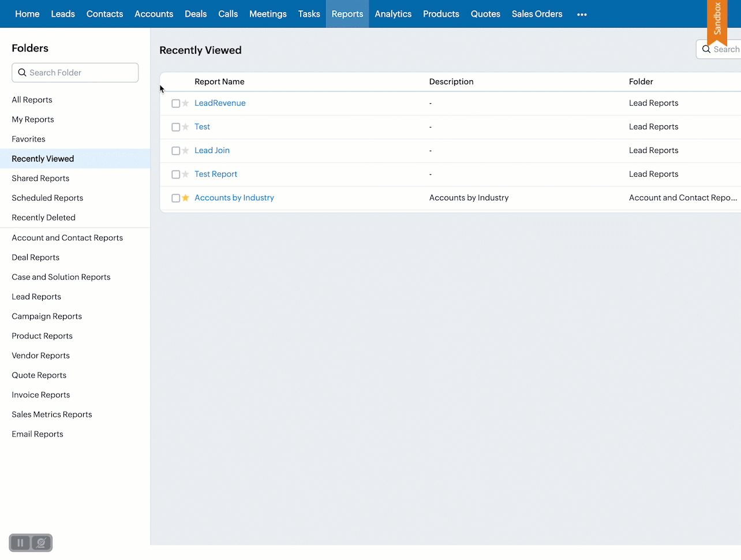Open the Accounts by Industry report link
Image resolution: width=741 pixels, height=560 pixels.
click(x=234, y=197)
